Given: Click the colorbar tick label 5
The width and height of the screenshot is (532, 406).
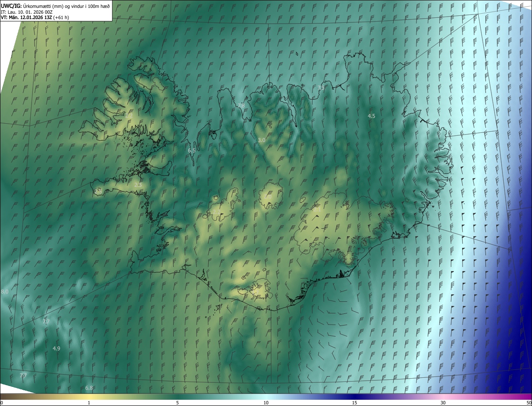Looking at the screenshot, I should coord(177,403).
